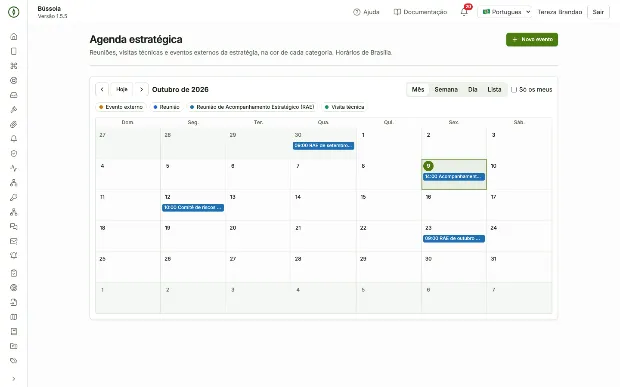The width and height of the screenshot is (620, 387).
Task: Open the activity pulse sidebar icon
Action: point(13,168)
